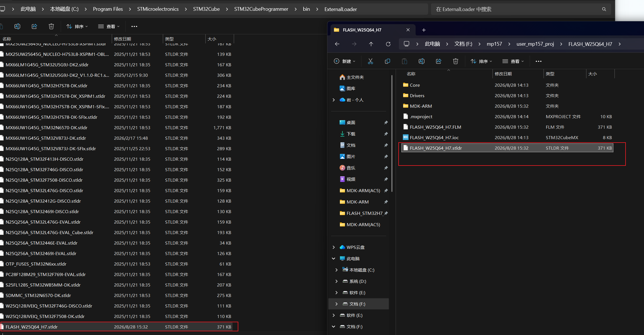Viewport: 644px width, 335px height.
Task: Select SDMMC_STM32N6570-DK.stldr file
Action: point(116,295)
